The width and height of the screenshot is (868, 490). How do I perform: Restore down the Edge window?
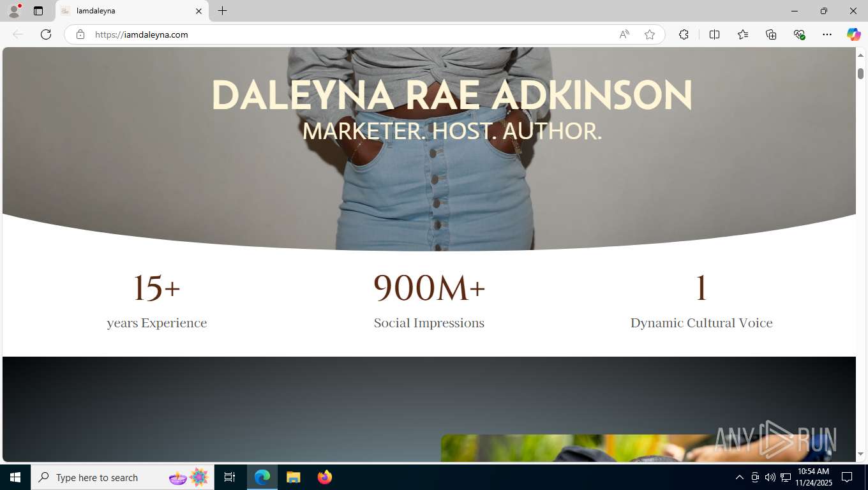(824, 11)
